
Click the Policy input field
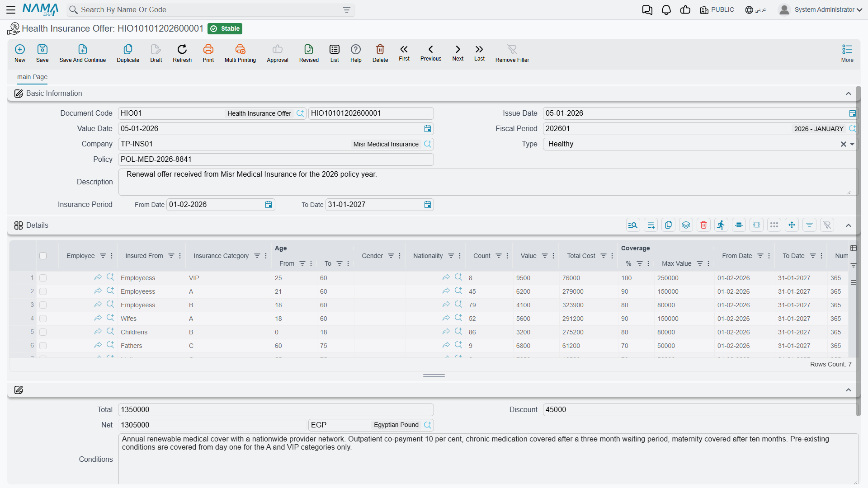pos(276,160)
